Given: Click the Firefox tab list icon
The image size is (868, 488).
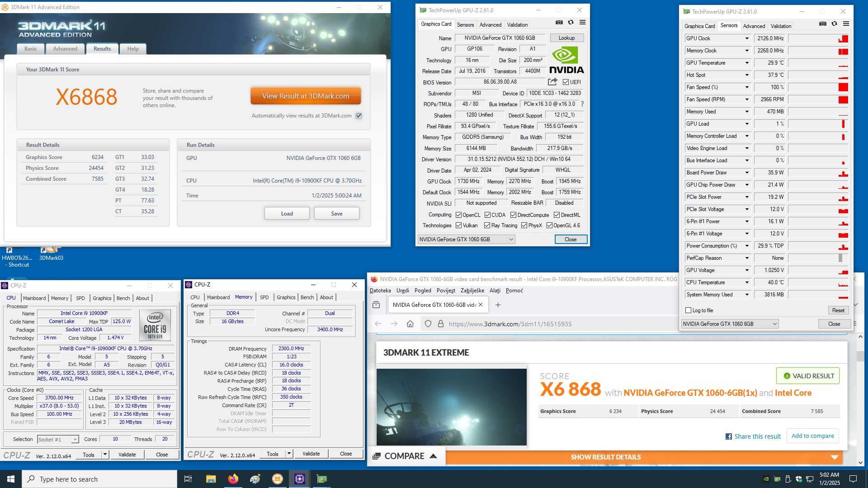Looking at the screenshot, I should pyautogui.click(x=376, y=305).
